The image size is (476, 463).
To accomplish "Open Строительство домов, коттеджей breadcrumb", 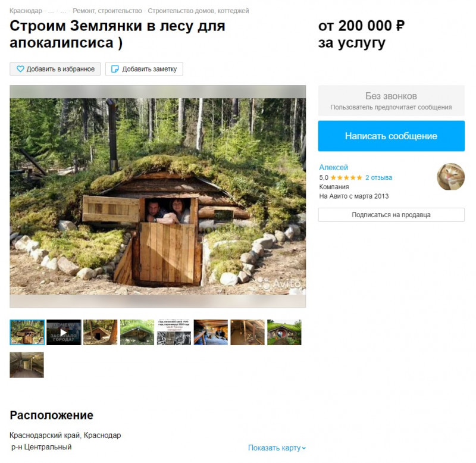I will click(198, 11).
